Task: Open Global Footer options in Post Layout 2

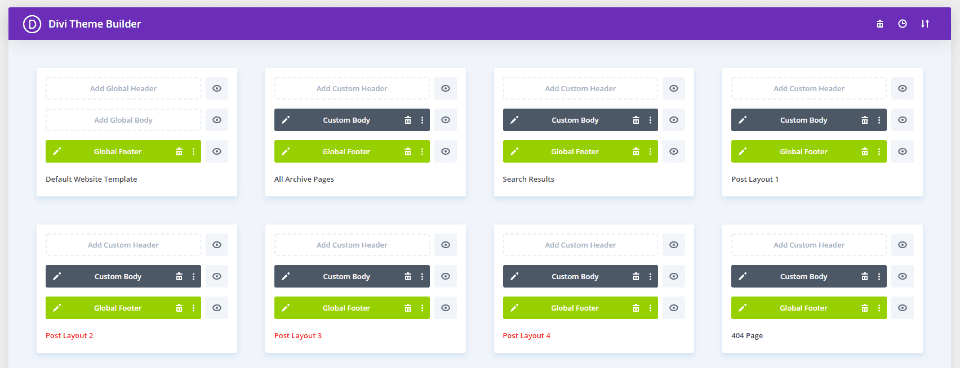Action: (x=193, y=308)
